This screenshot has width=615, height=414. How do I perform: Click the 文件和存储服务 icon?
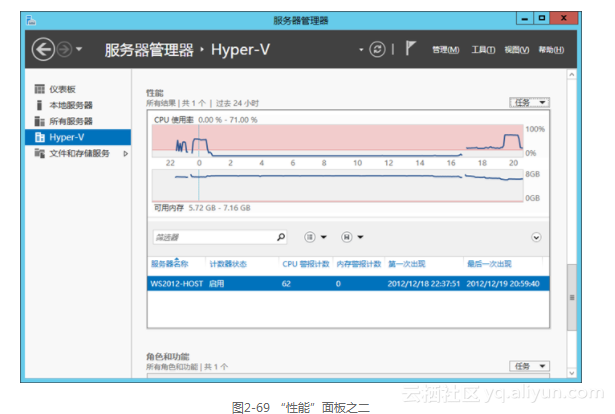[x=40, y=153]
